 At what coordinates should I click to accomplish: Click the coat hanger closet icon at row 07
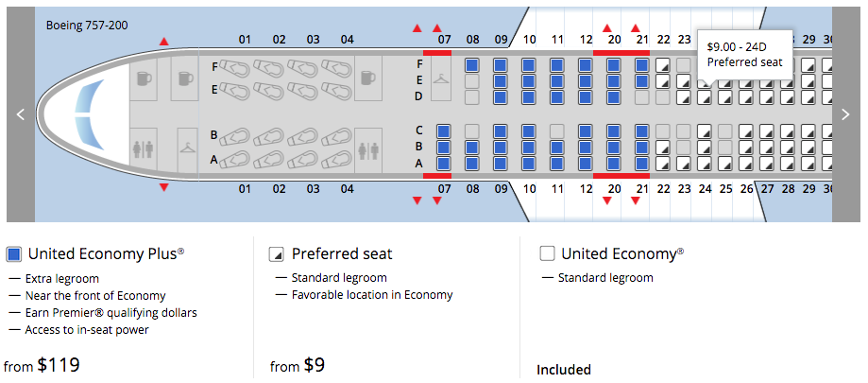point(441,80)
